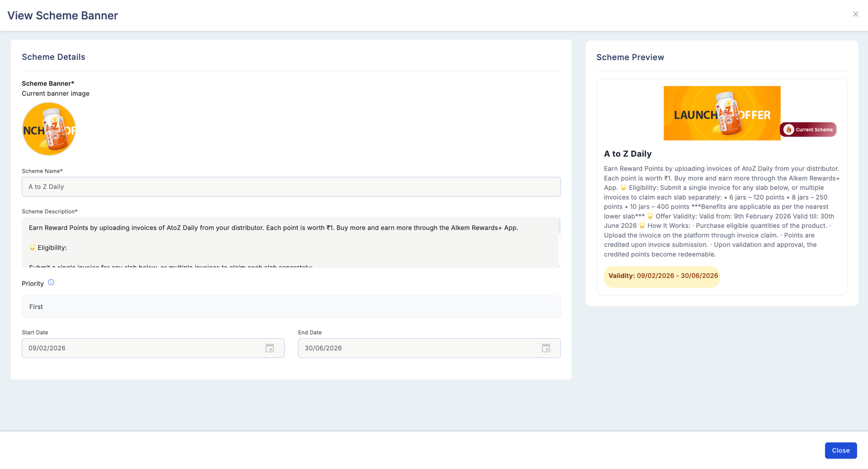Open the End Date calendar picker icon
The width and height of the screenshot is (868, 469).
click(x=546, y=348)
